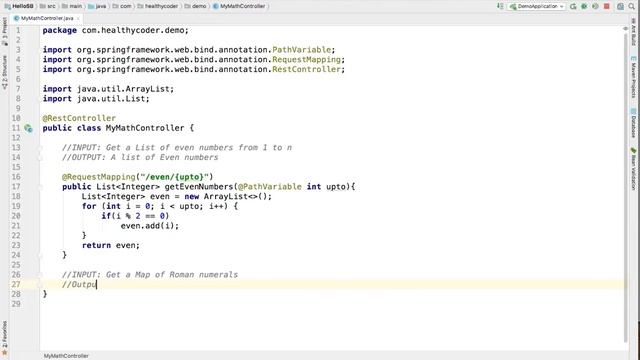640x360 pixels.
Task: Open the src folder breadcrumb
Action: coord(48,6)
